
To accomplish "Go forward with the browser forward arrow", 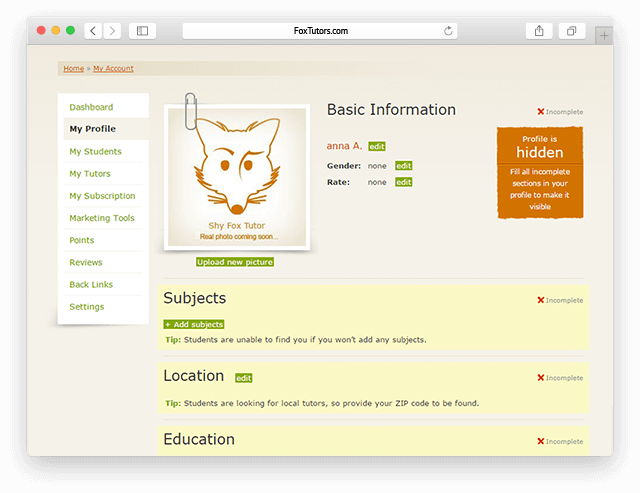I will (112, 31).
